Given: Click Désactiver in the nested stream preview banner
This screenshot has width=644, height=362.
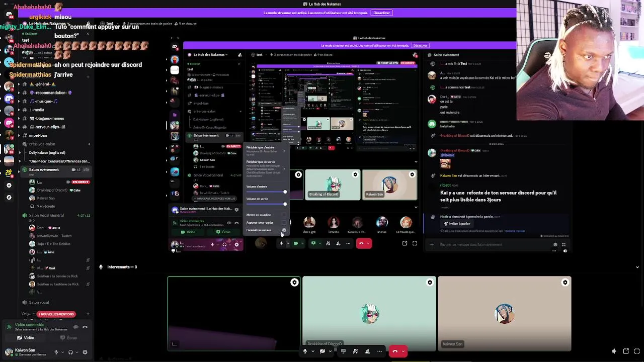Looking at the screenshot, I should click(x=420, y=45).
